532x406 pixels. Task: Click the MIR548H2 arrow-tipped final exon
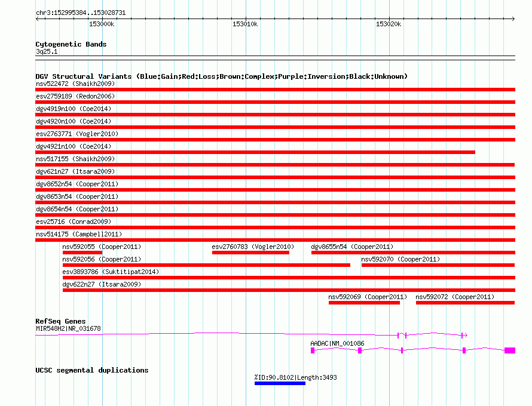point(464,335)
